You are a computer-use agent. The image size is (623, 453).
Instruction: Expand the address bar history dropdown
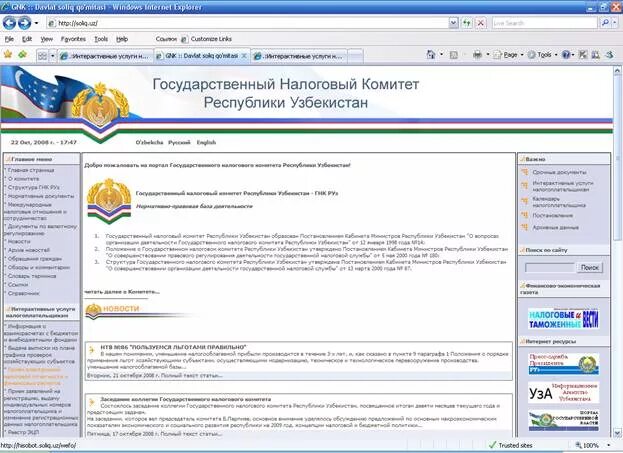pos(453,23)
